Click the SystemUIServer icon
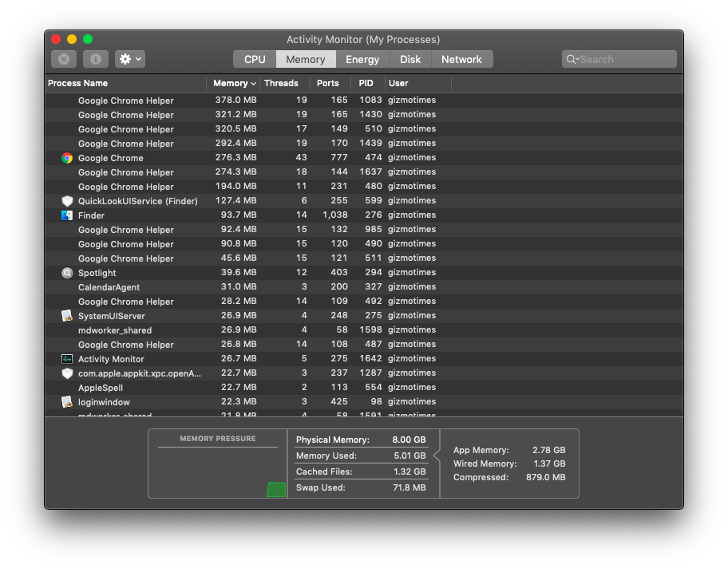Image resolution: width=728 pixels, height=568 pixels. click(67, 316)
